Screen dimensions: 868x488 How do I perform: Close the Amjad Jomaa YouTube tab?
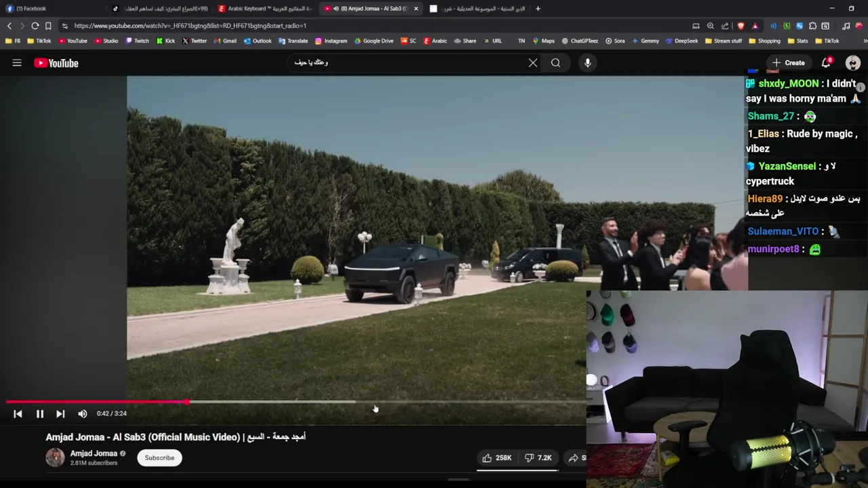416,9
